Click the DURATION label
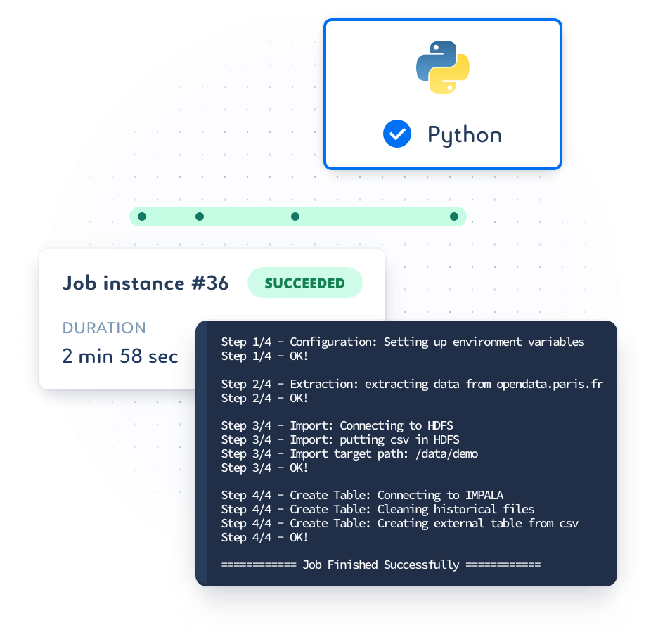Image resolution: width=658 pixels, height=644 pixels. tap(104, 328)
